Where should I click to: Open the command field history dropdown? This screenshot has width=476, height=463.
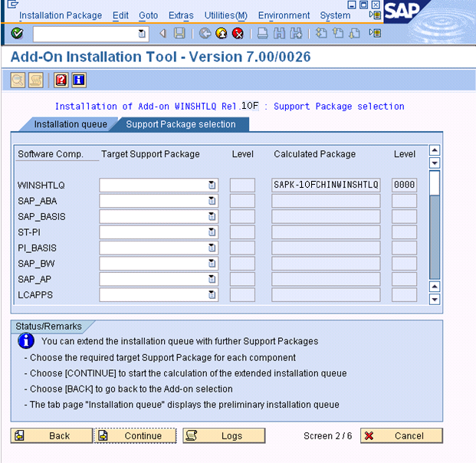(142, 34)
